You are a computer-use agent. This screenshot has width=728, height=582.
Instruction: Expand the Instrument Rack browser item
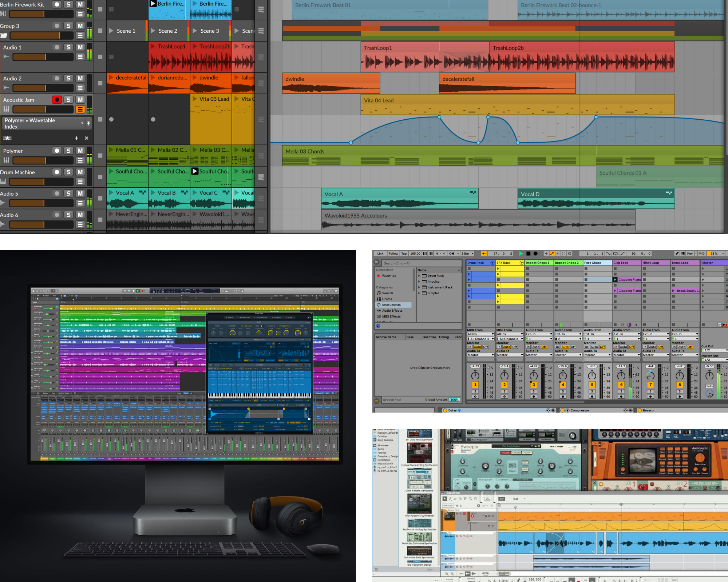[419, 287]
